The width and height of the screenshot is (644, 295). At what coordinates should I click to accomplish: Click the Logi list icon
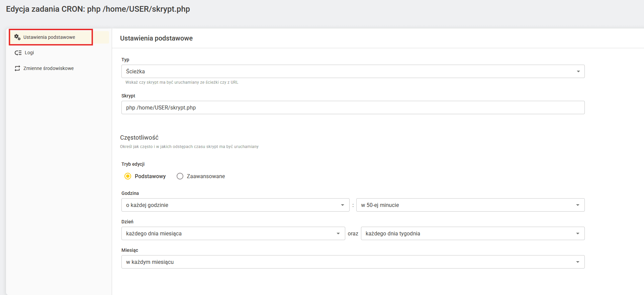18,53
